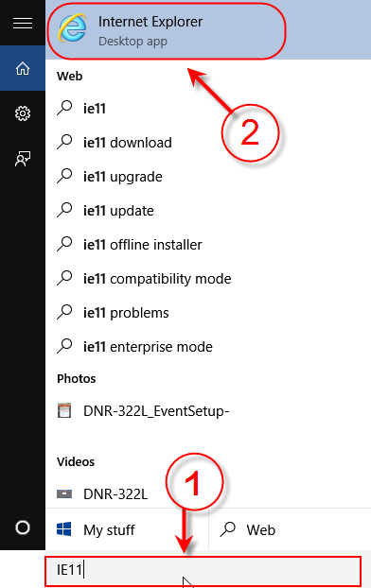Select the ie11 web suggestion
371x588 pixels.
[x=208, y=109]
